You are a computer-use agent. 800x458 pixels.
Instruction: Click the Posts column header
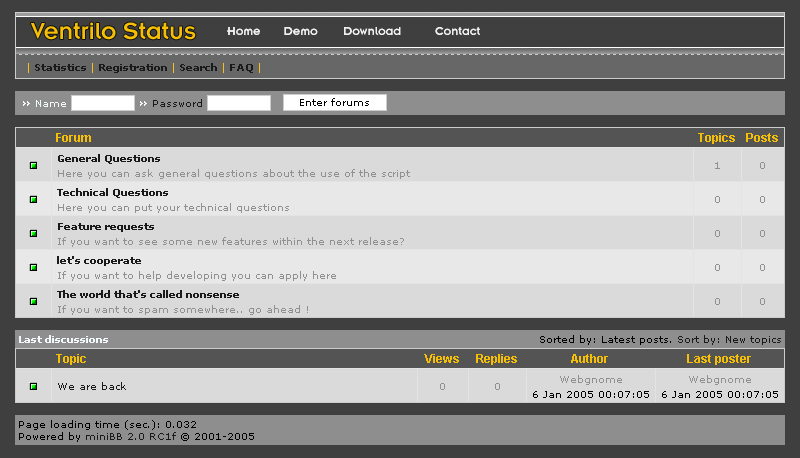pyautogui.click(x=762, y=138)
